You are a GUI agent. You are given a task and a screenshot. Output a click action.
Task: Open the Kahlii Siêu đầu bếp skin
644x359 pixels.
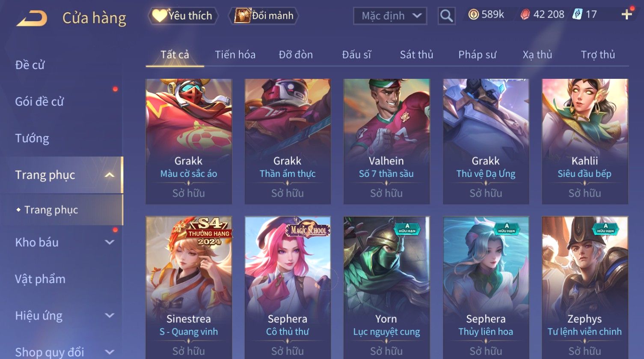(x=585, y=141)
